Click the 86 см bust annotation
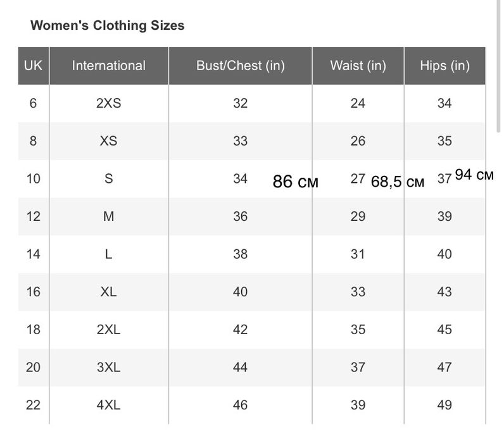This screenshot has height=443, width=504. pyautogui.click(x=295, y=182)
